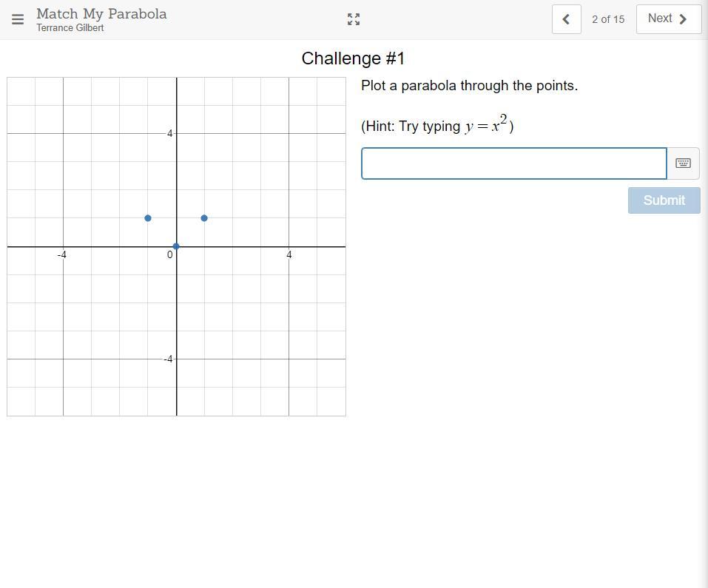Click the y = x² hint expression
This screenshot has width=708, height=588.
[x=486, y=125]
